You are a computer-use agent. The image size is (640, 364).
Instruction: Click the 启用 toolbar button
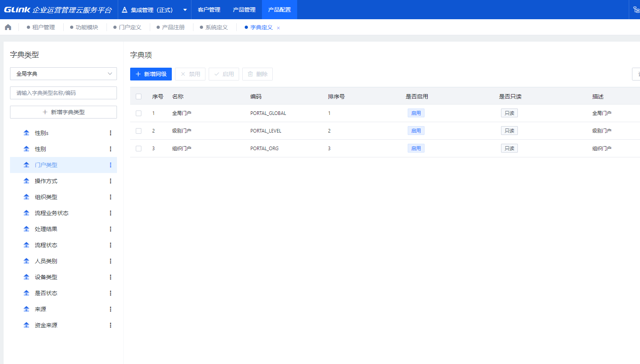(x=224, y=74)
